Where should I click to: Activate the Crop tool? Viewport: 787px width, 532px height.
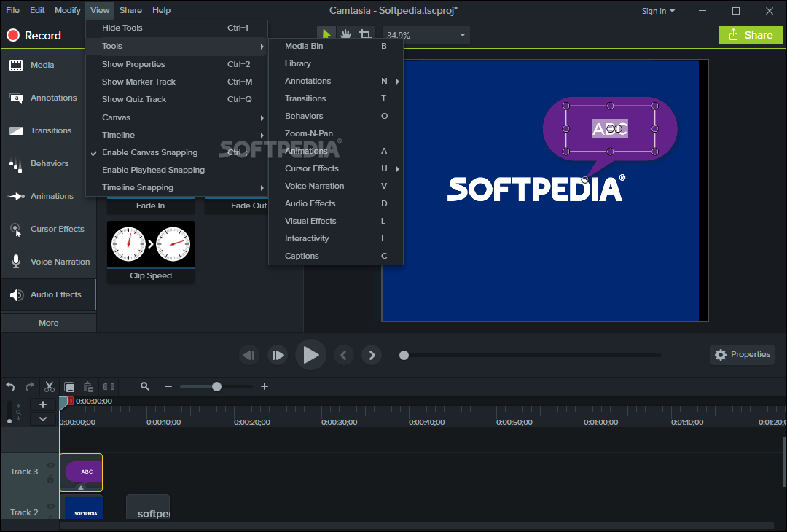pyautogui.click(x=364, y=34)
